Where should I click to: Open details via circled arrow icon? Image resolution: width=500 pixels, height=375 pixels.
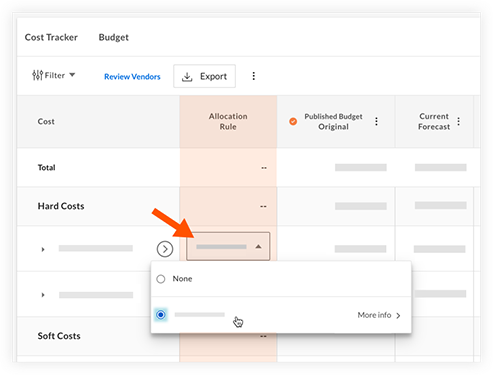(165, 249)
